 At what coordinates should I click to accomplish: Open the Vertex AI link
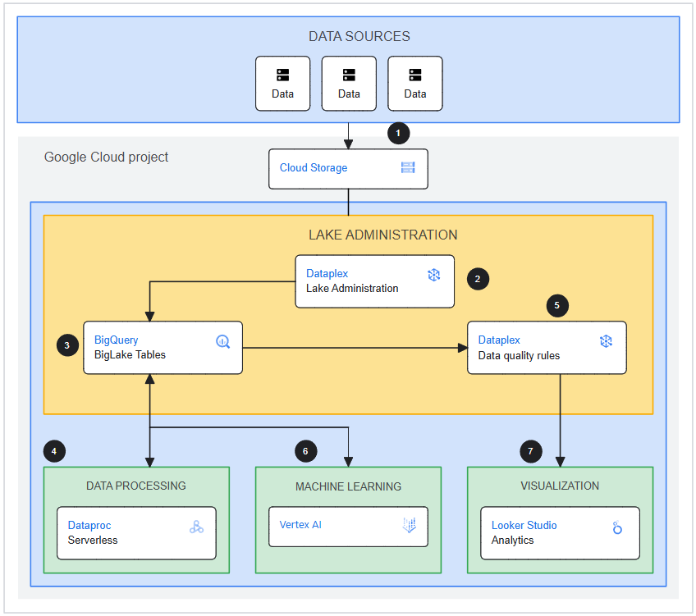point(300,525)
